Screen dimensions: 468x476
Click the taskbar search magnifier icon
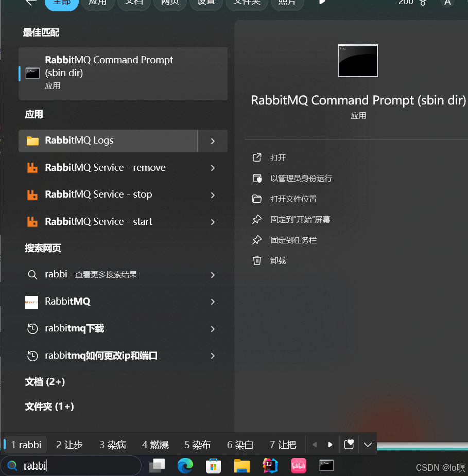coord(12,465)
